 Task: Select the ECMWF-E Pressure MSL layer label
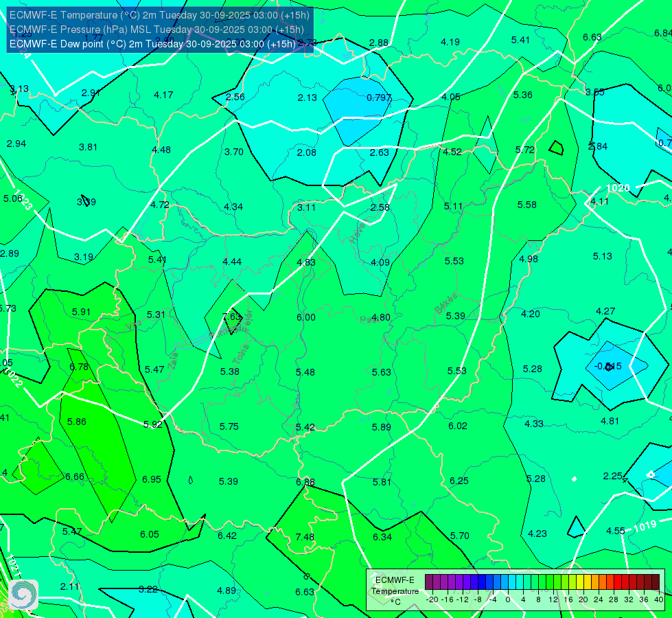[x=157, y=30]
